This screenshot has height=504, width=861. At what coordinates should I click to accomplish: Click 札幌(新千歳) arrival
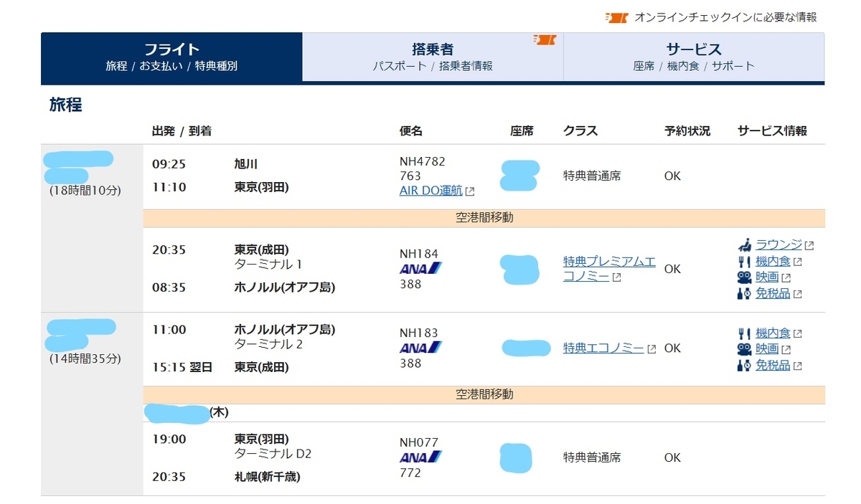click(x=268, y=477)
